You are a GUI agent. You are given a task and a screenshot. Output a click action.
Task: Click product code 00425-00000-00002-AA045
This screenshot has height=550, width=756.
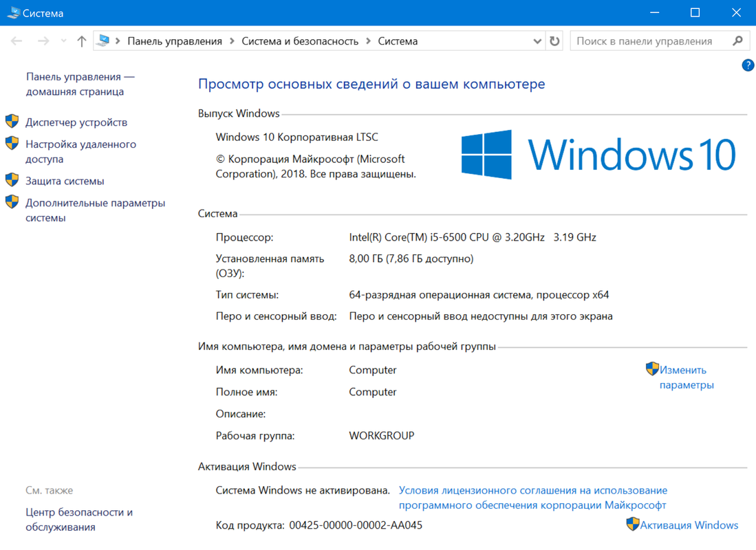356,525
